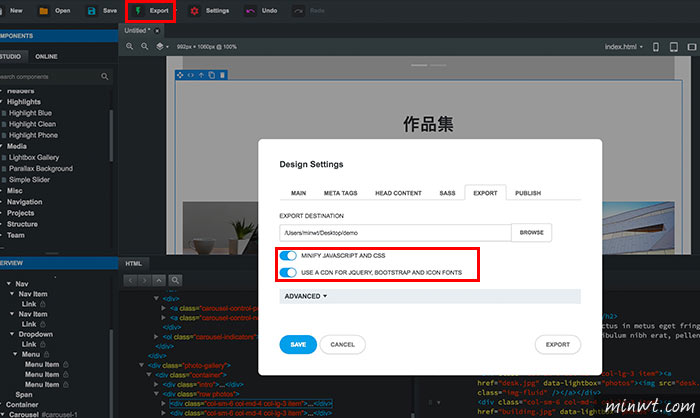This screenshot has width=700, height=418.
Task: Collapse the Nav node in overview
Action: pyautogui.click(x=8, y=284)
